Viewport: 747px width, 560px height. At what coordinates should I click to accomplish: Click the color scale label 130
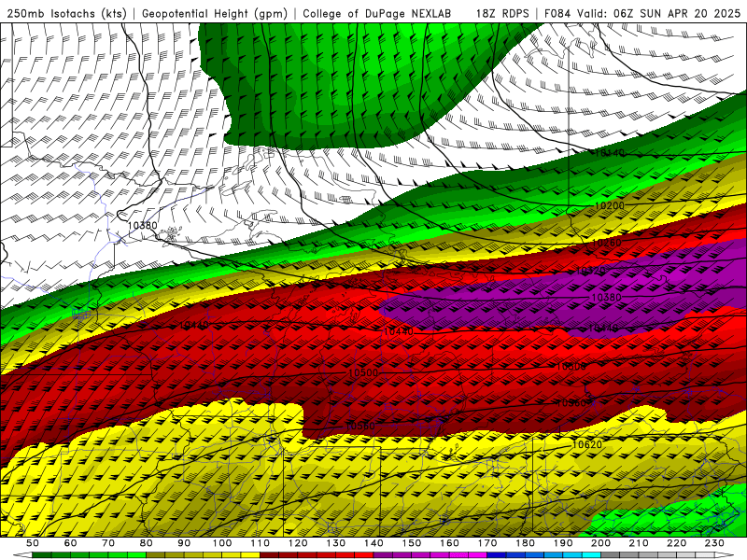[x=335, y=543]
